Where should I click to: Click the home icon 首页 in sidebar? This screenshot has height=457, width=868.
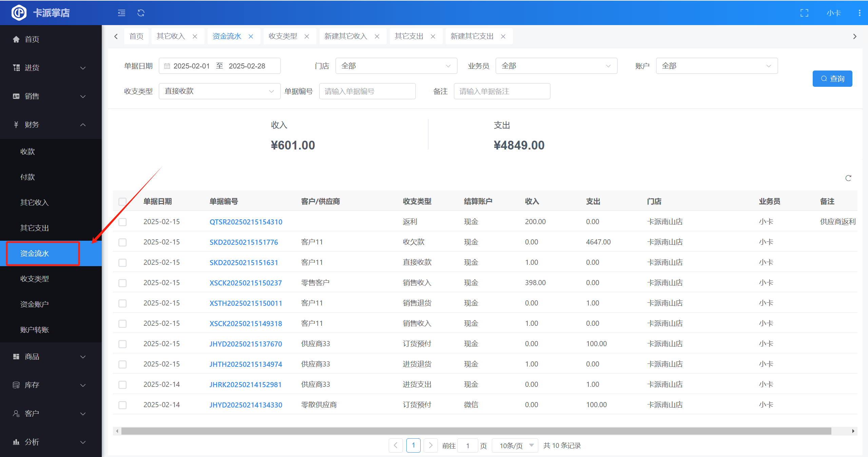(16, 39)
